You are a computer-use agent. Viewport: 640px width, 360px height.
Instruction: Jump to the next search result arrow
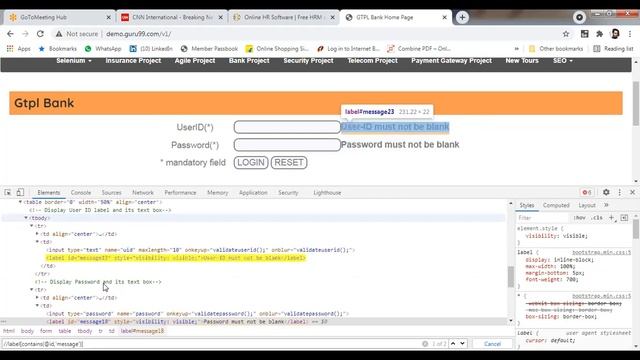[x=462, y=344]
